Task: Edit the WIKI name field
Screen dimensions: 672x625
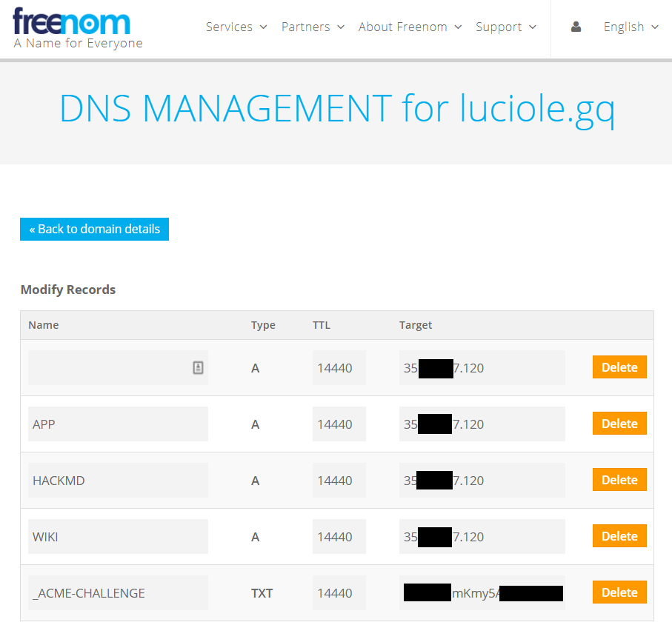Action: pyautogui.click(x=118, y=537)
